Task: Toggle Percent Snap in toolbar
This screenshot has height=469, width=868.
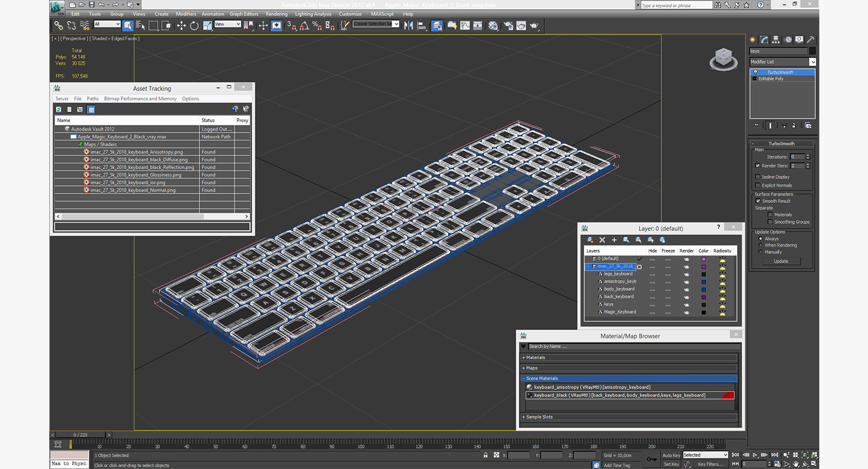Action: 317,26
